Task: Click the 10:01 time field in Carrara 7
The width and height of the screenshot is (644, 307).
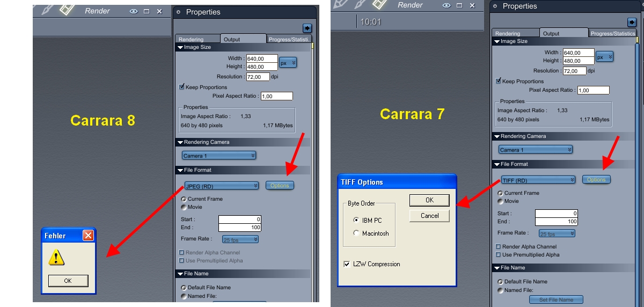Action: [x=371, y=22]
